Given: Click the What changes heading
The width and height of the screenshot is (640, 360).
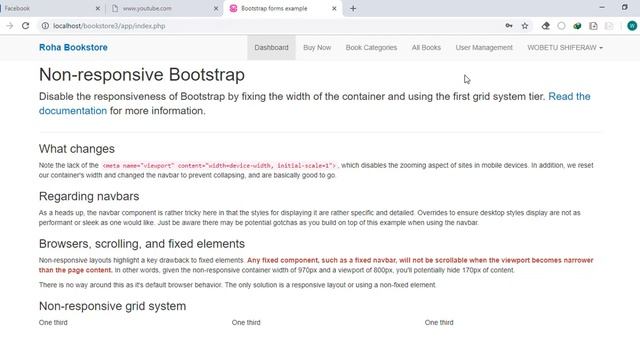Looking at the screenshot, I should [x=77, y=149].
